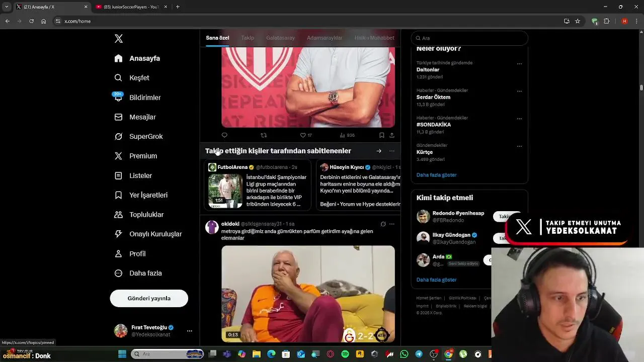Open Gizlilik Politikası footer link
The height and width of the screenshot is (362, 644).
click(x=462, y=298)
